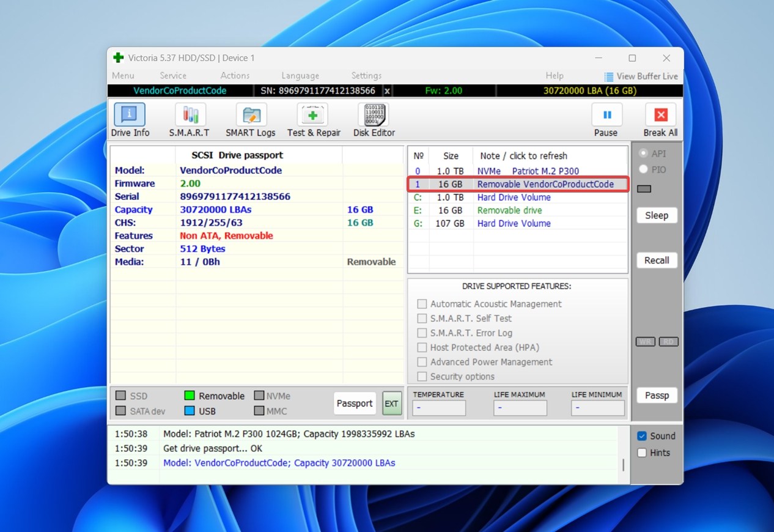This screenshot has height=532, width=774.
Task: Open the Settings menu
Action: tap(366, 76)
